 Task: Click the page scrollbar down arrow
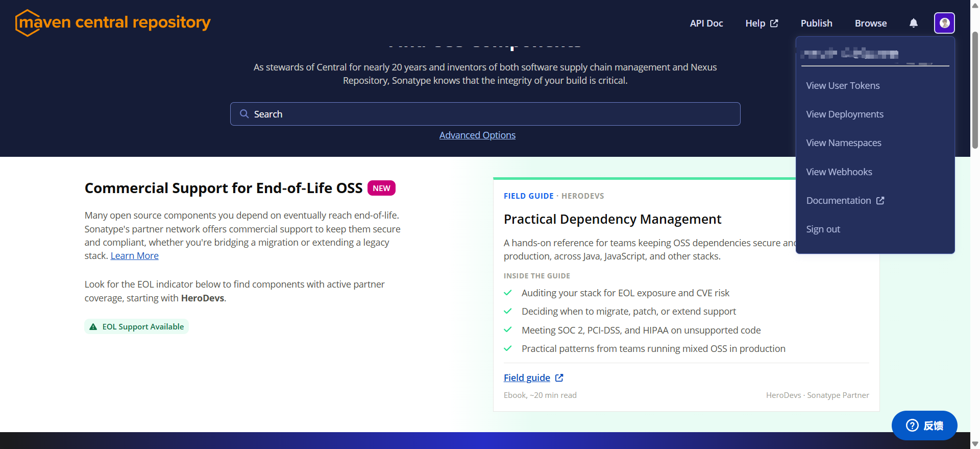(975, 444)
